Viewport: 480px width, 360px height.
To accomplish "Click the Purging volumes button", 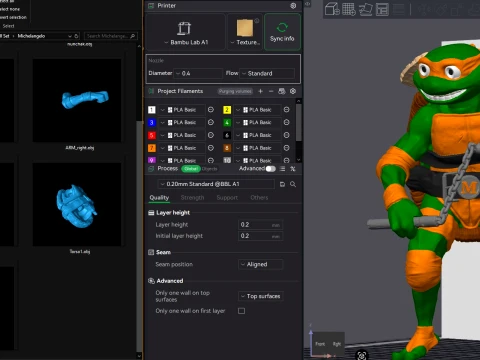I will coord(235,91).
